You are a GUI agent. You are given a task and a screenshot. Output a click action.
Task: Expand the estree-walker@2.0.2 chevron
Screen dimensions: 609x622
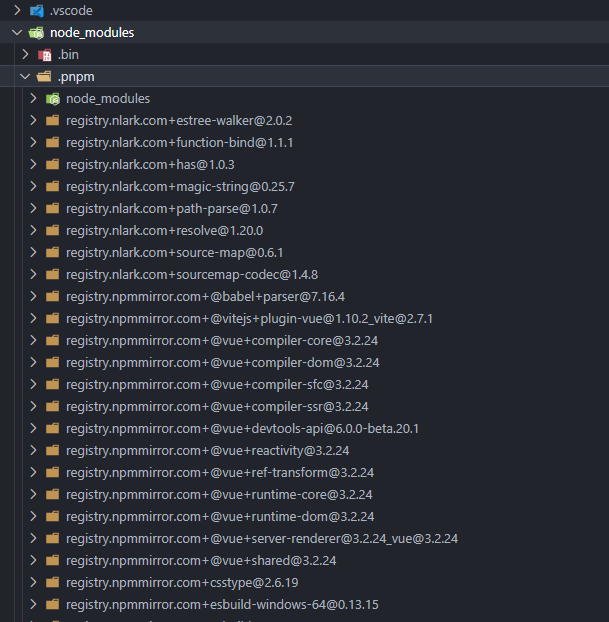pos(34,121)
